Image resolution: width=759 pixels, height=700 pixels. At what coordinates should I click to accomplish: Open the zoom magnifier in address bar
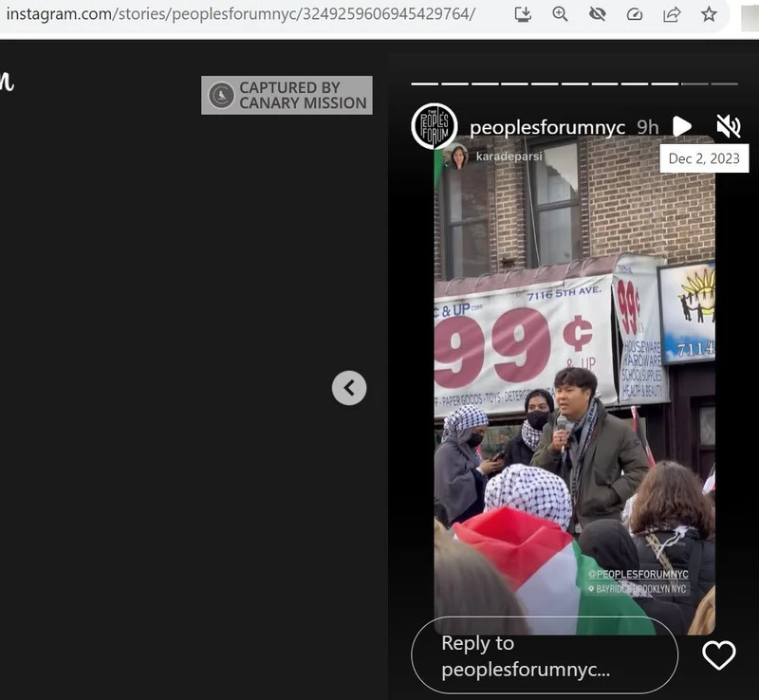(x=561, y=14)
